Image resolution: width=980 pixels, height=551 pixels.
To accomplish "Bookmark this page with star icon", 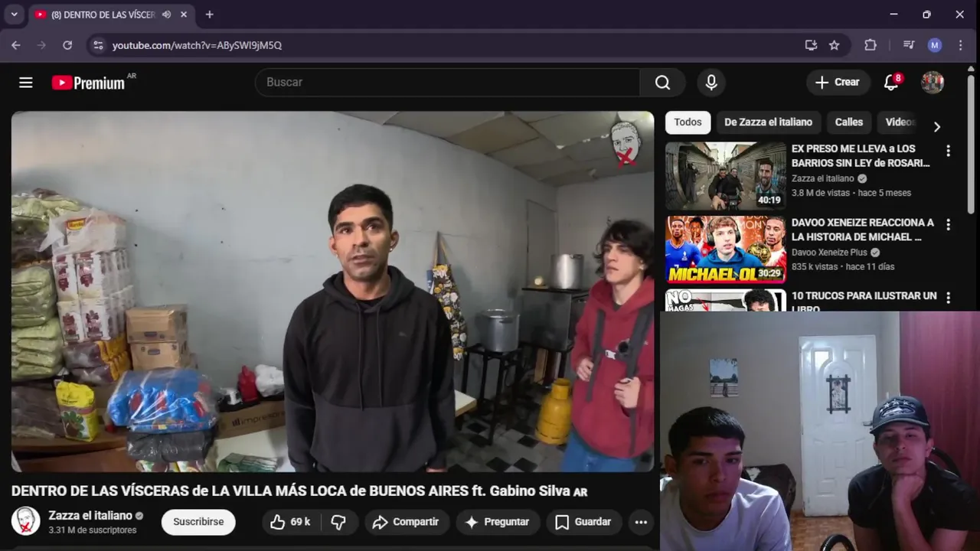I will point(835,45).
